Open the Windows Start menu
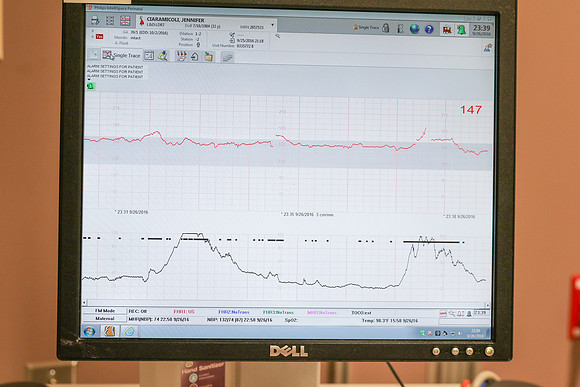 [x=89, y=331]
